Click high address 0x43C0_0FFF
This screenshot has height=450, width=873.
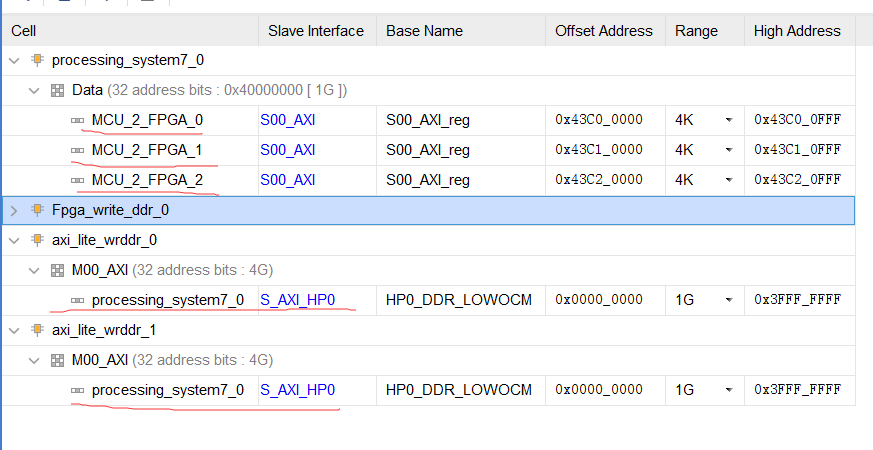tap(797, 120)
